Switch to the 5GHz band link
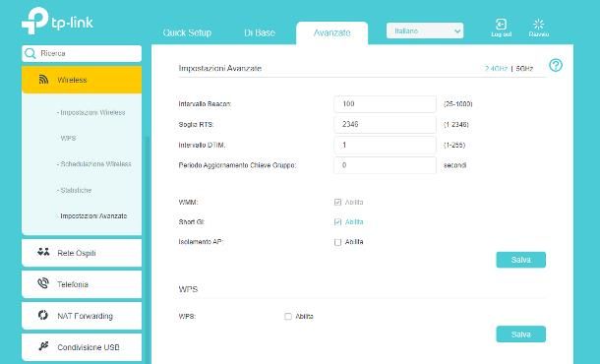The image size is (600, 364). pyautogui.click(x=524, y=69)
